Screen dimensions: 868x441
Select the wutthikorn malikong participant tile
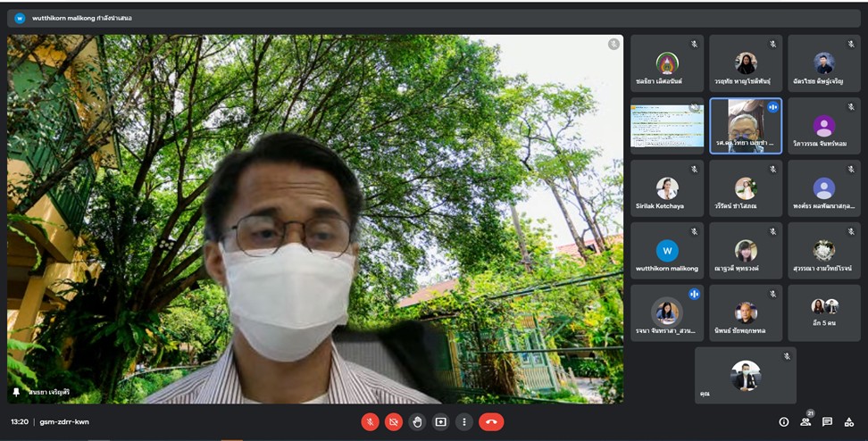pyautogui.click(x=667, y=251)
